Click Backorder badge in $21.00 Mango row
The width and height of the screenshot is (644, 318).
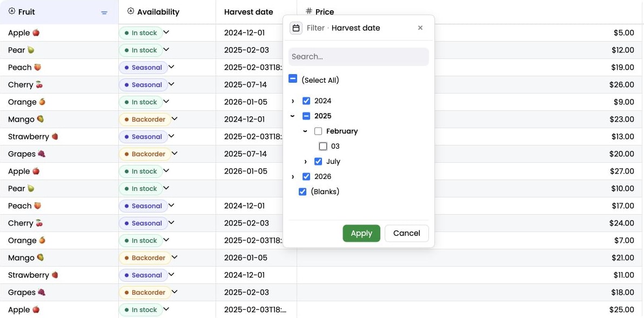pyautogui.click(x=145, y=258)
